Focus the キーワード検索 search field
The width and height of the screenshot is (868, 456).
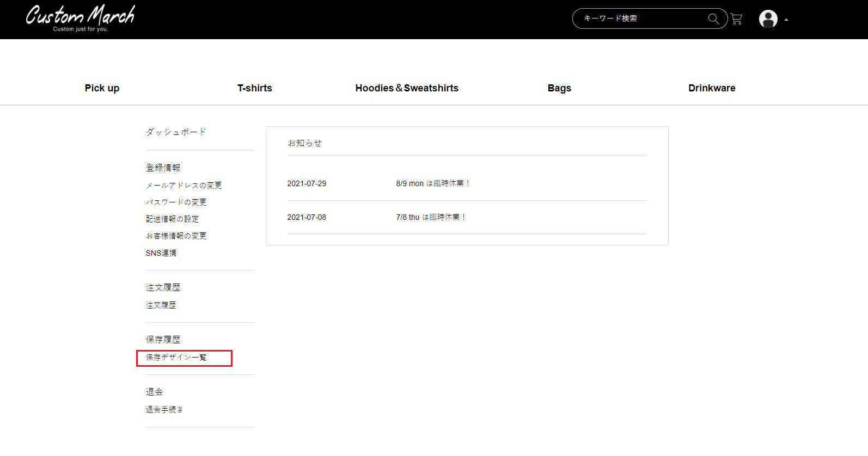point(643,19)
